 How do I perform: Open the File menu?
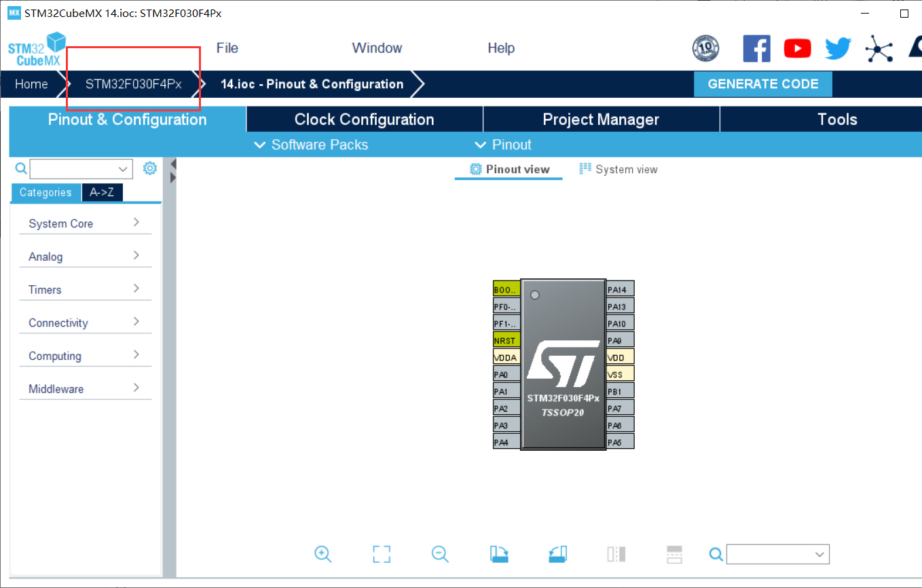[x=227, y=48]
